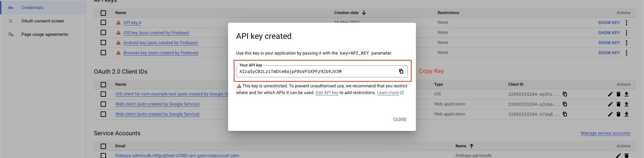644x158 pixels.
Task: Expand actions menu for Android key row
Action: [x=626, y=43]
